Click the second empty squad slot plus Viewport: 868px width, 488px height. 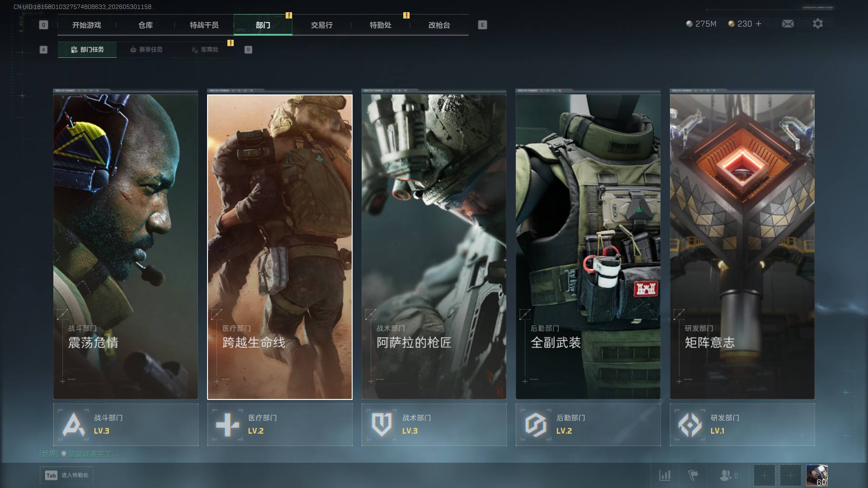(x=790, y=475)
